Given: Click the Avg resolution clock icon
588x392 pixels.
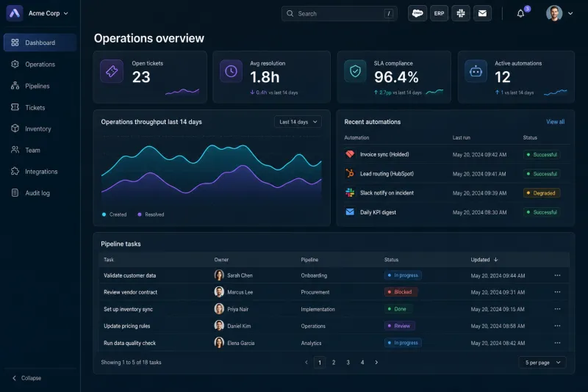Looking at the screenshot, I should pos(231,71).
